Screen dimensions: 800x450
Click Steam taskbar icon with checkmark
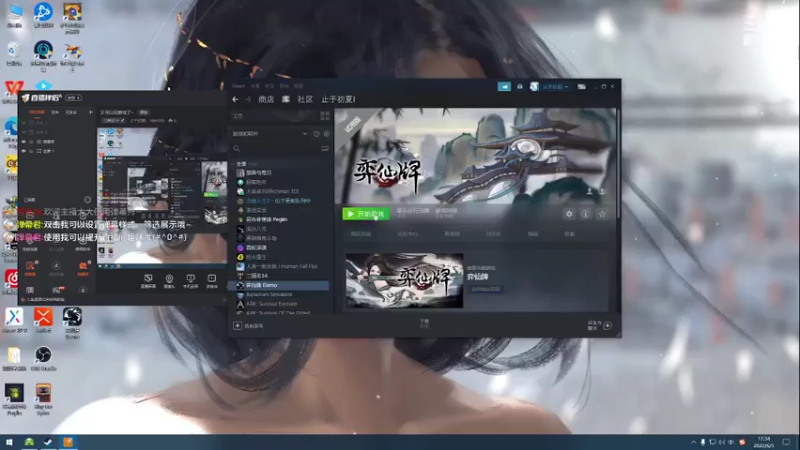click(48, 442)
